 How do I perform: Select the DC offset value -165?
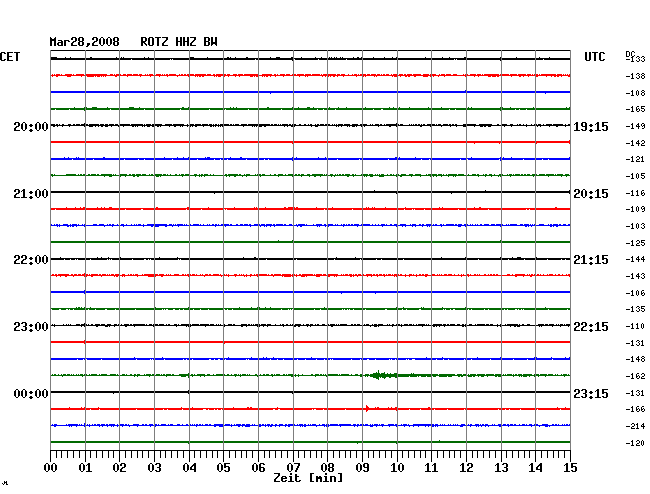click(635, 109)
